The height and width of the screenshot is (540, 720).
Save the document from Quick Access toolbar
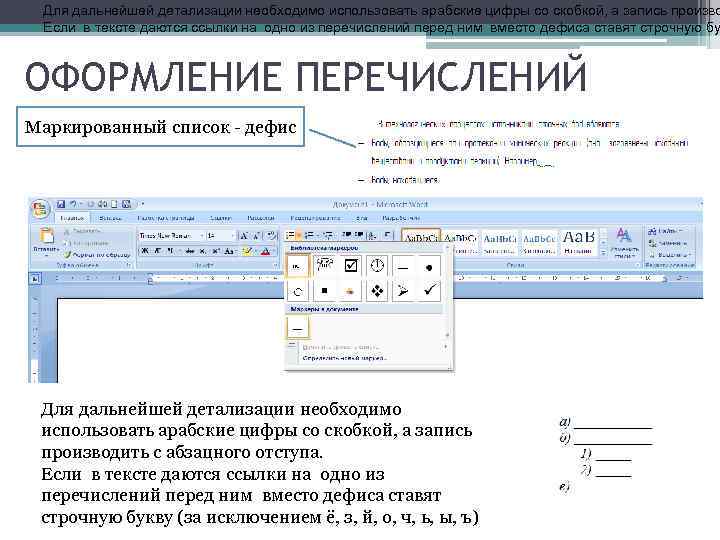click(61, 204)
